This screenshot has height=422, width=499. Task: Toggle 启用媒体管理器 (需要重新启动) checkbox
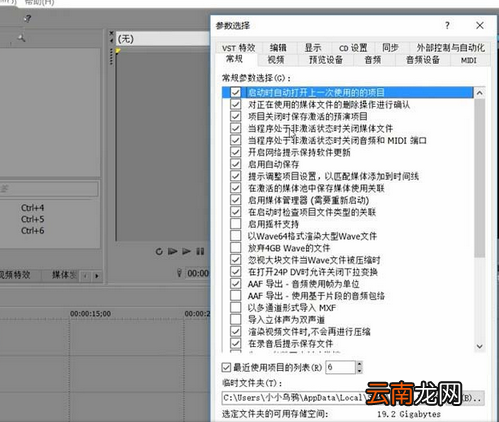pyautogui.click(x=235, y=200)
